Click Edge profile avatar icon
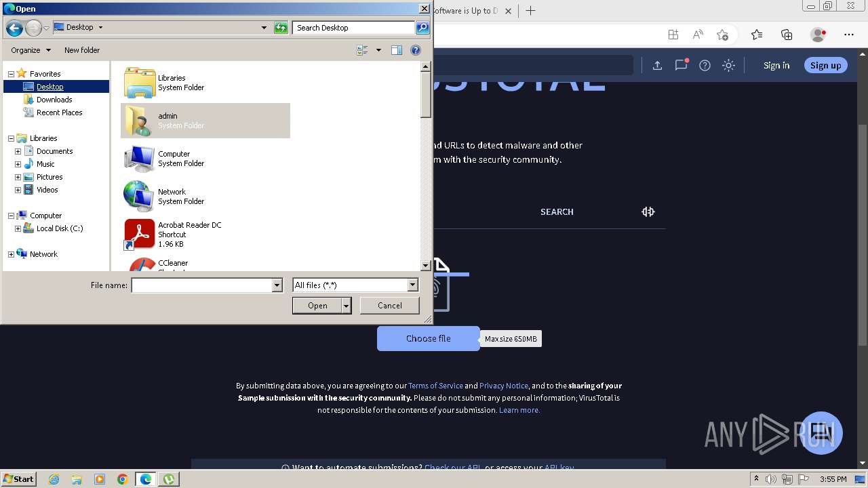 (x=818, y=35)
